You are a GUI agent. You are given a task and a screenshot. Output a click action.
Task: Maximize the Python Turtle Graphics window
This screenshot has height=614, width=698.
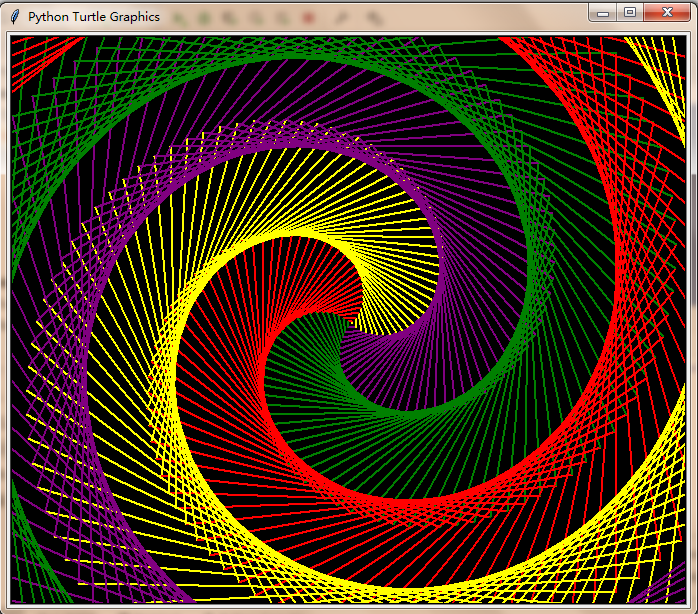[630, 12]
